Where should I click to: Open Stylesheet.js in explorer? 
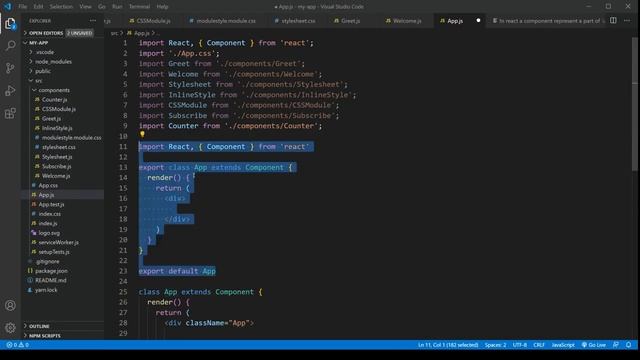click(62, 157)
